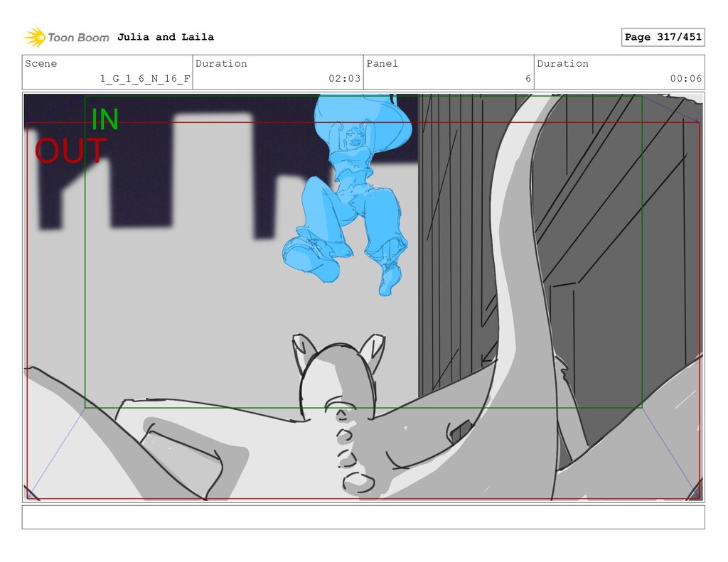Click the storyboard panel thumbnail image
Viewport: 728px width, 562px height.
pos(363,297)
